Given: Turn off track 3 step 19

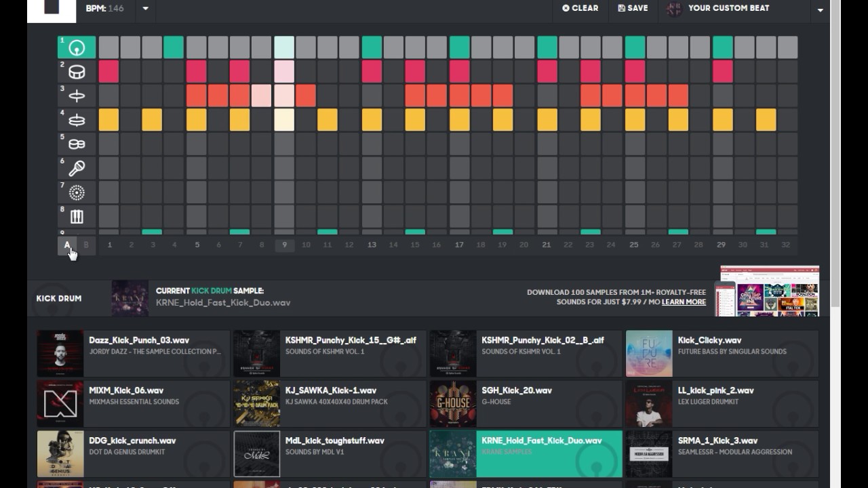Looking at the screenshot, I should [502, 96].
